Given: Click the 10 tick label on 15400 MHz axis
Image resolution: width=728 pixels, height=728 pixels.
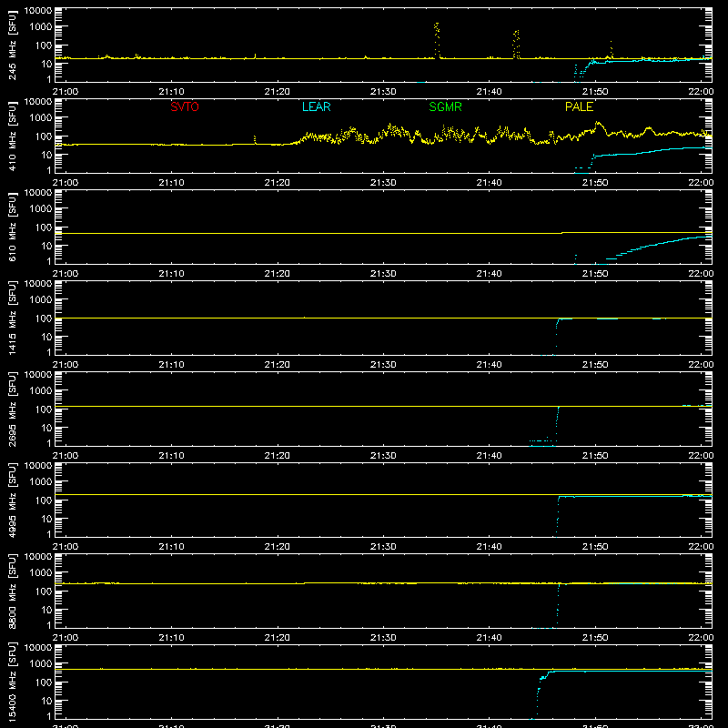Looking at the screenshot, I should click(46, 701).
